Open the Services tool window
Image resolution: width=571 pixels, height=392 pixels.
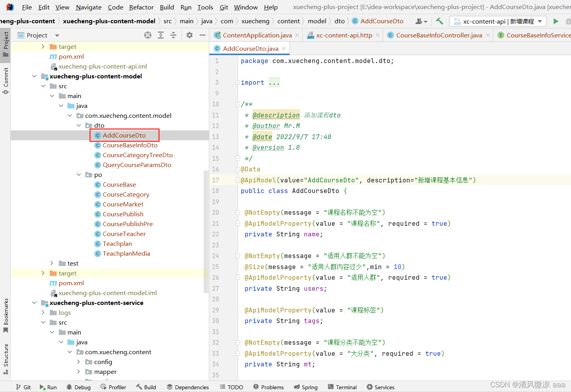tap(380, 387)
